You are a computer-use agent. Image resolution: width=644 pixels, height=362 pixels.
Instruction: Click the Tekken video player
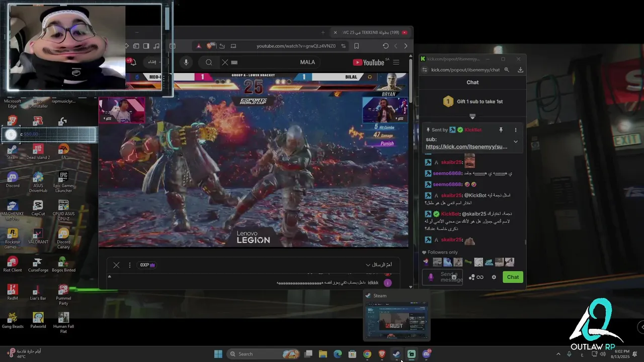(254, 160)
